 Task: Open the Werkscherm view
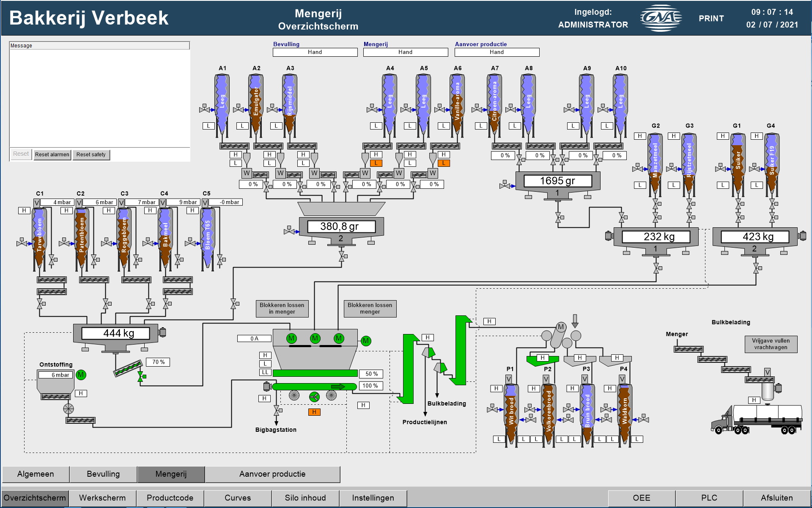pyautogui.click(x=102, y=498)
